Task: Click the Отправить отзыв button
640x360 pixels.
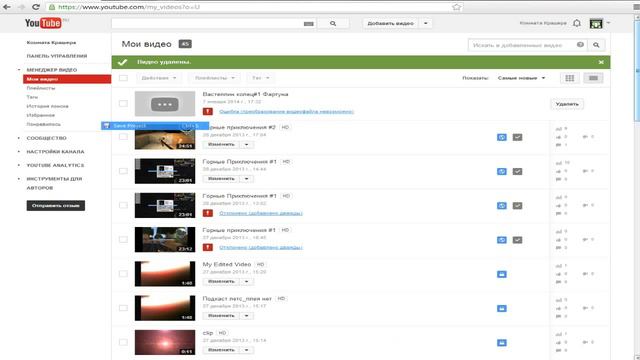Action: coord(56,206)
